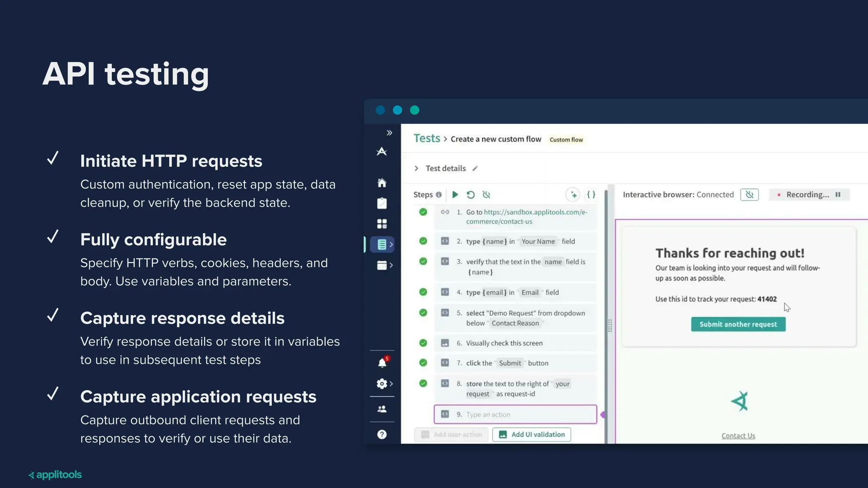Focus the step 9 Type an action field
This screenshot has width=868, height=488.
(x=515, y=414)
